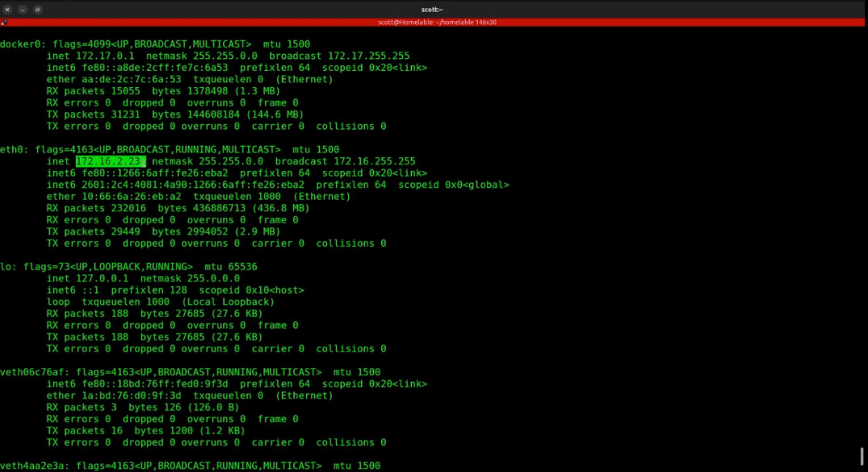
Task: Minimize the scott:~ terminal window
Action: coord(23,10)
